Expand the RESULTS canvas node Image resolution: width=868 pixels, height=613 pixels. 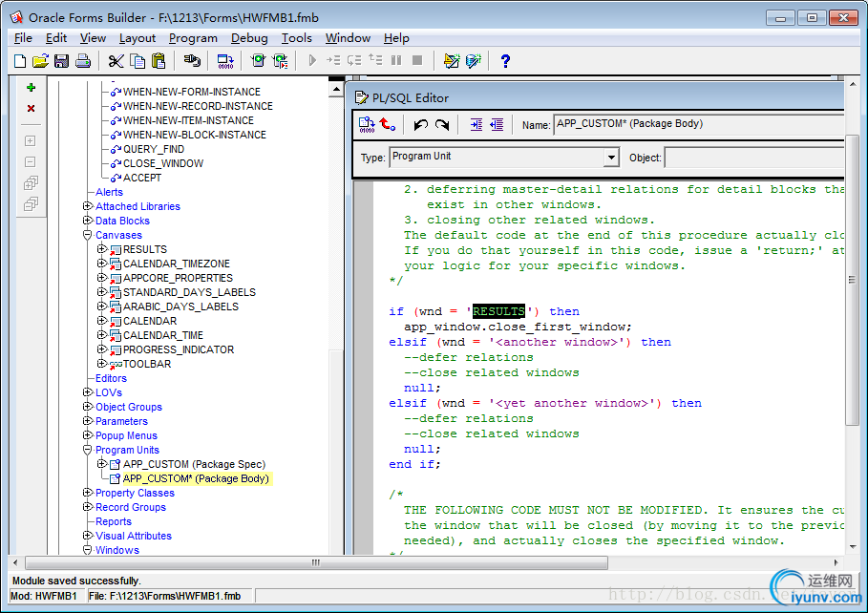coord(102,249)
